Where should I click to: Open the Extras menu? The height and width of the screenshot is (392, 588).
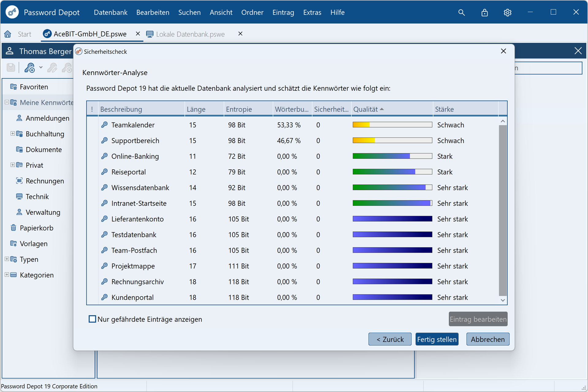(x=312, y=13)
